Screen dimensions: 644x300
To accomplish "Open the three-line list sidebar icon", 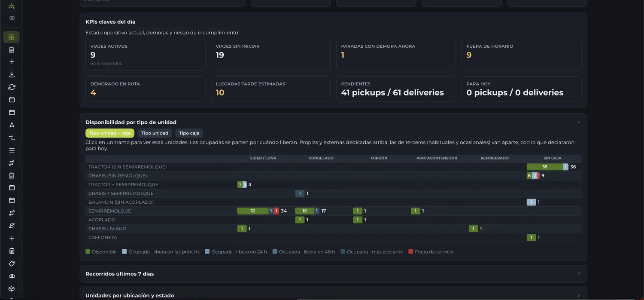I will click(12, 150).
